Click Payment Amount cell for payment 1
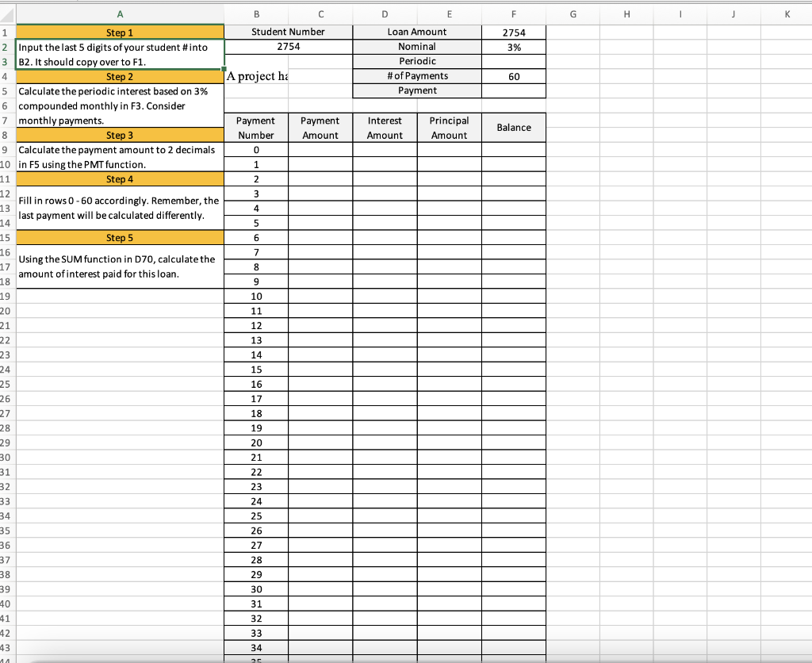The height and width of the screenshot is (663, 812). click(320, 164)
